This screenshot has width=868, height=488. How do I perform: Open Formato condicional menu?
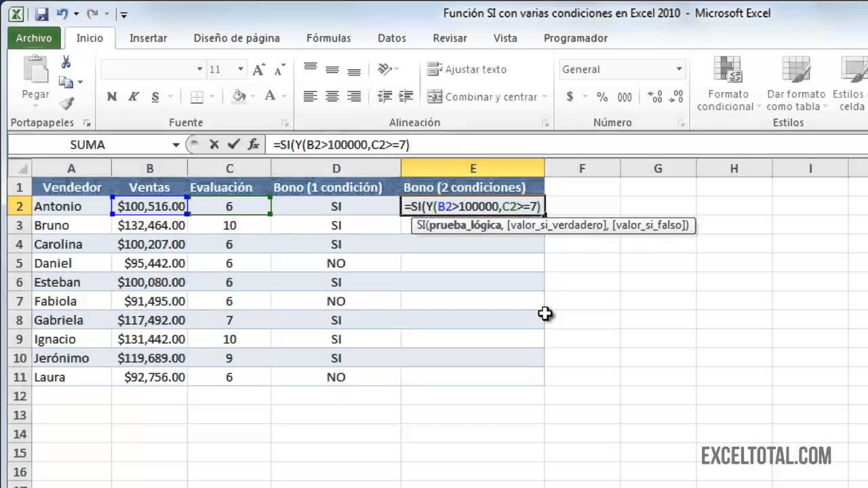[x=728, y=83]
